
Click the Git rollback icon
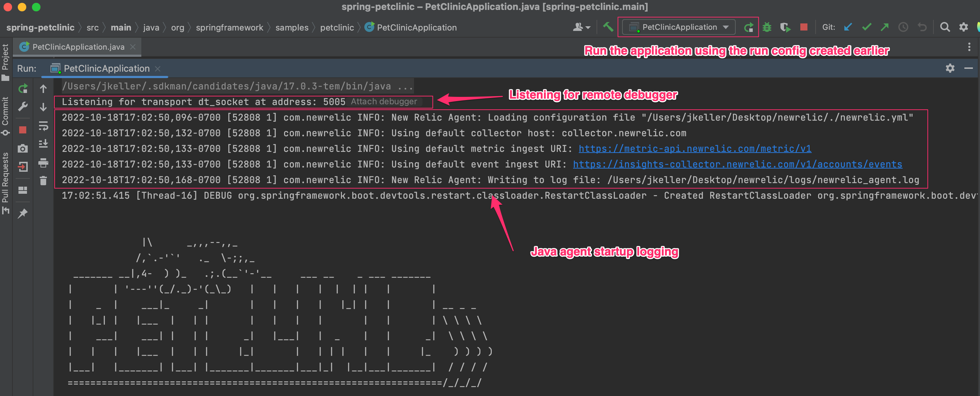click(x=922, y=27)
